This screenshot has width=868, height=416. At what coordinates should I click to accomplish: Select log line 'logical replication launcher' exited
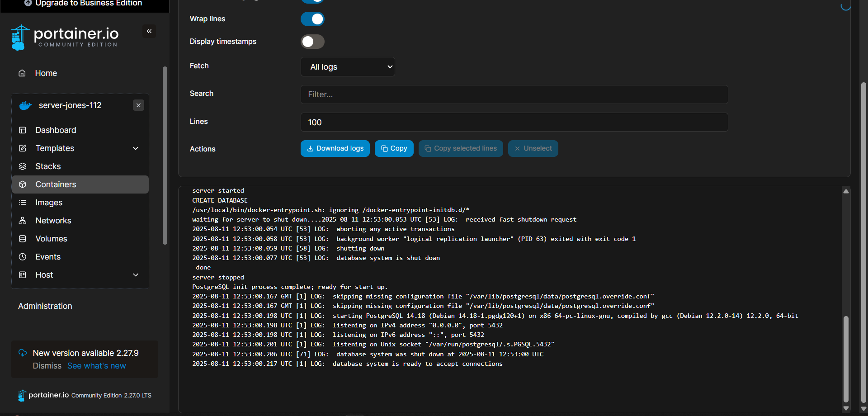tap(414, 239)
